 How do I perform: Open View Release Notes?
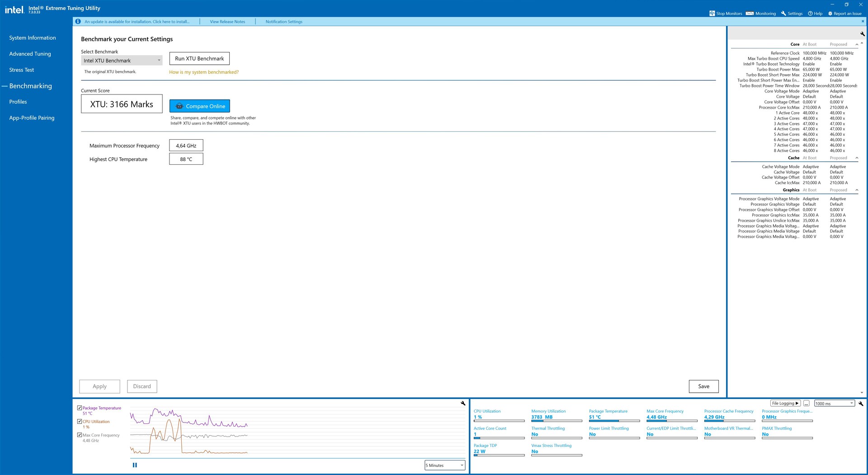coord(227,22)
